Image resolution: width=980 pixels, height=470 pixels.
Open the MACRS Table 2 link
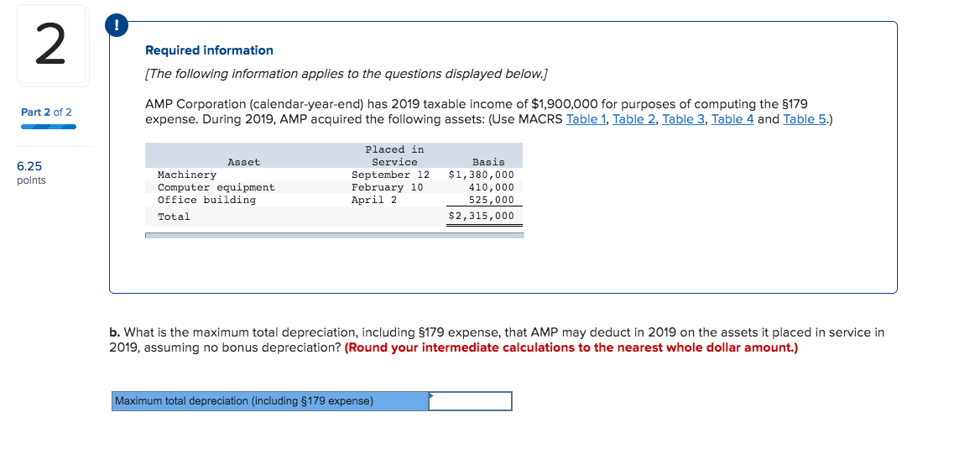pos(634,118)
